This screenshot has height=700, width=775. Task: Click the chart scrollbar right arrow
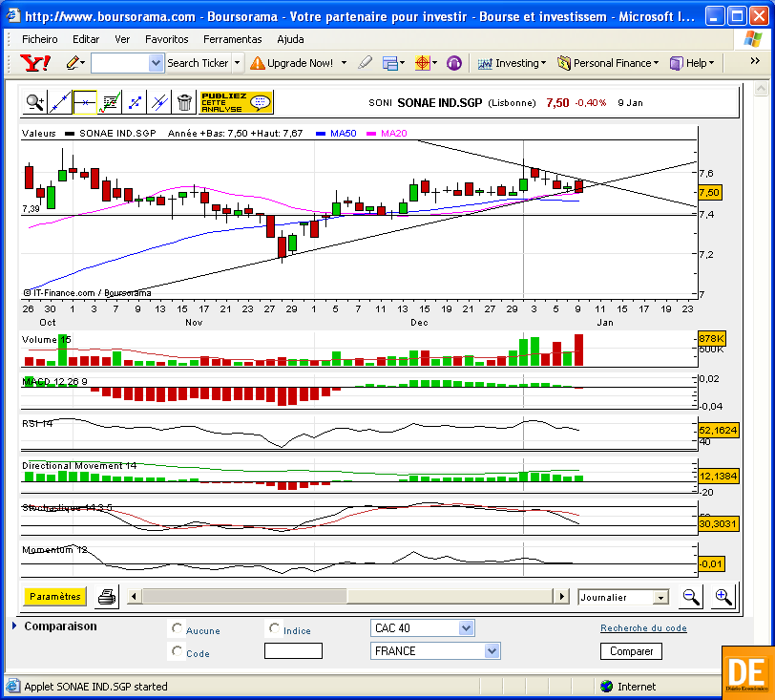click(561, 596)
